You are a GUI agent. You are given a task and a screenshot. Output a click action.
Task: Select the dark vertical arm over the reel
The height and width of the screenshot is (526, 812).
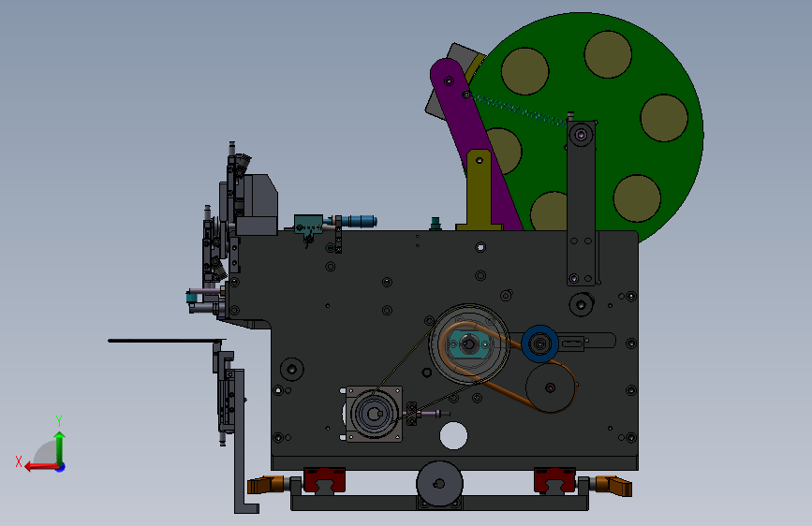point(581,203)
